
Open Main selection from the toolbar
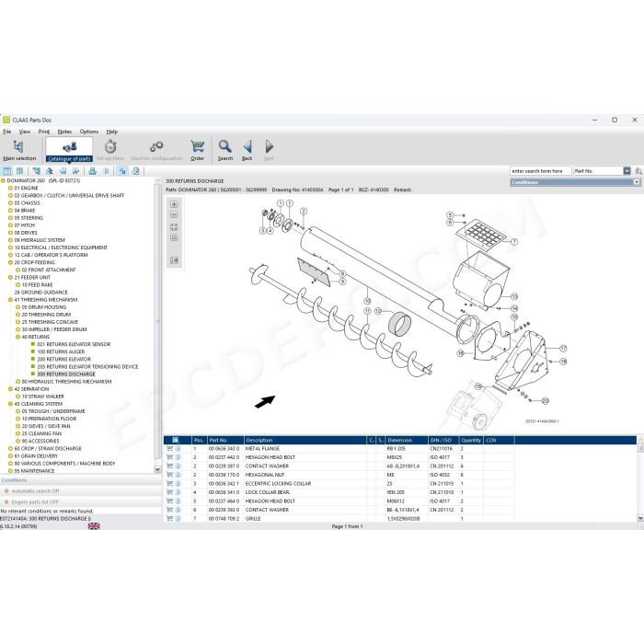(19, 150)
